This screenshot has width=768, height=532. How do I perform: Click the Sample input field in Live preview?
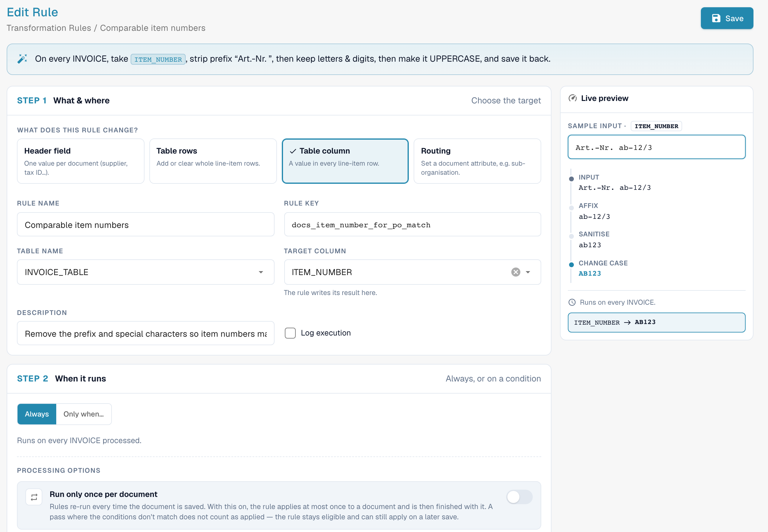tap(656, 147)
